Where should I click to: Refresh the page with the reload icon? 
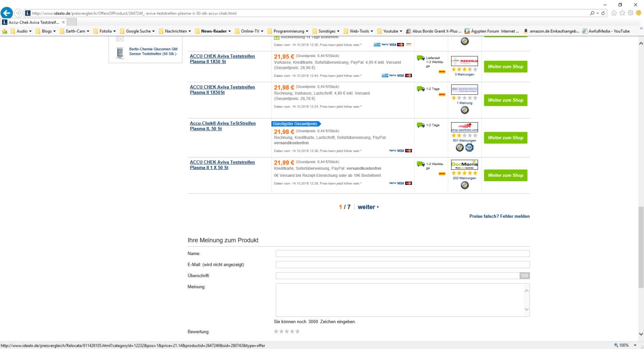coord(603,13)
